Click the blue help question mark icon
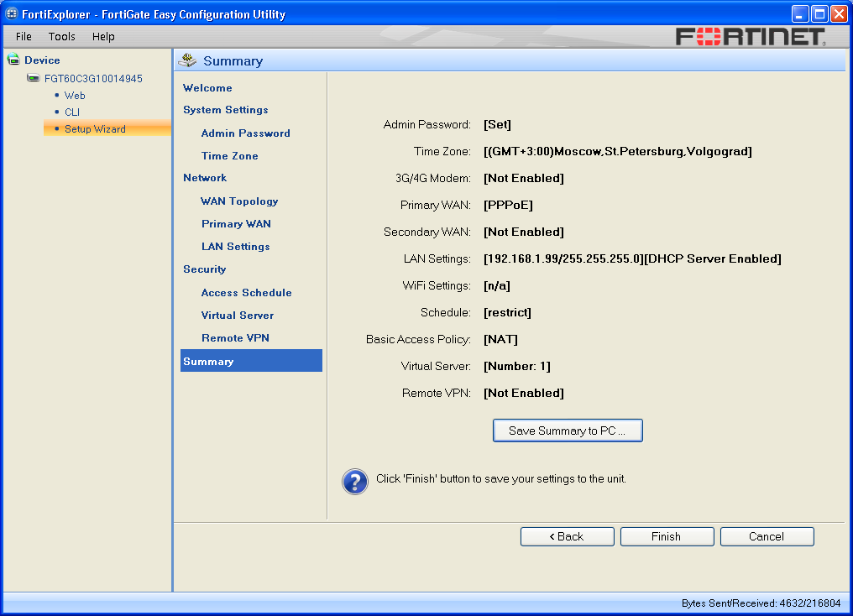Image resolution: width=853 pixels, height=616 pixels. click(x=354, y=481)
